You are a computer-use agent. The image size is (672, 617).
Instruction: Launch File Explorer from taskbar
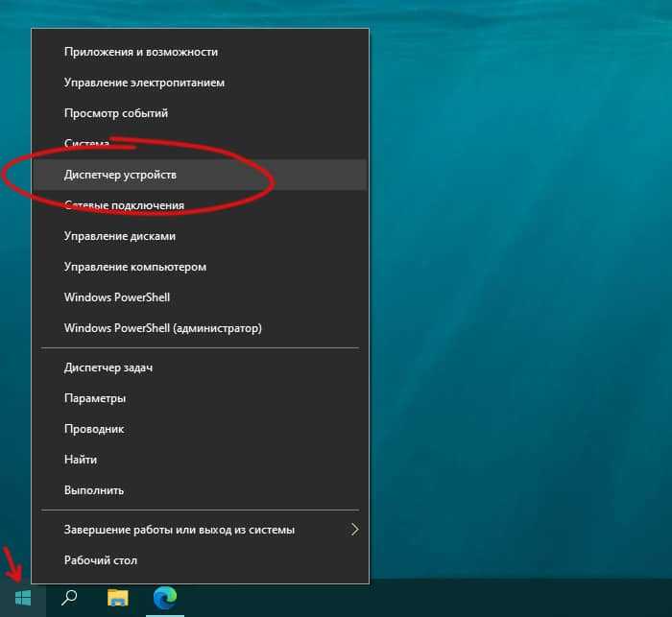pyautogui.click(x=118, y=598)
